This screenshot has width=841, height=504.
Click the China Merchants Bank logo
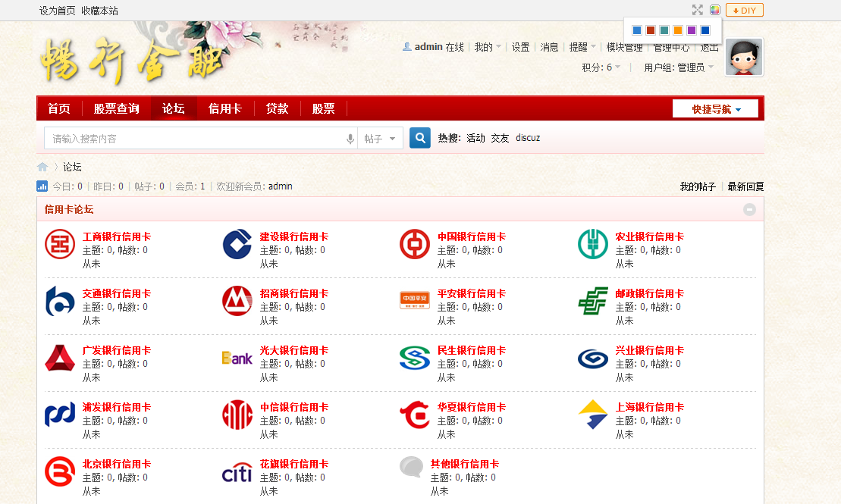point(237,301)
